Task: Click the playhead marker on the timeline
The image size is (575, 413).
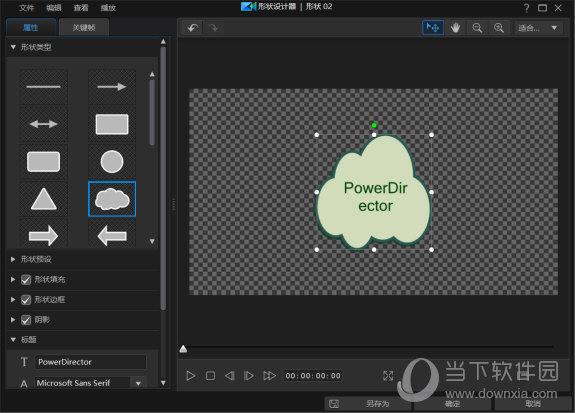Action: (x=183, y=349)
